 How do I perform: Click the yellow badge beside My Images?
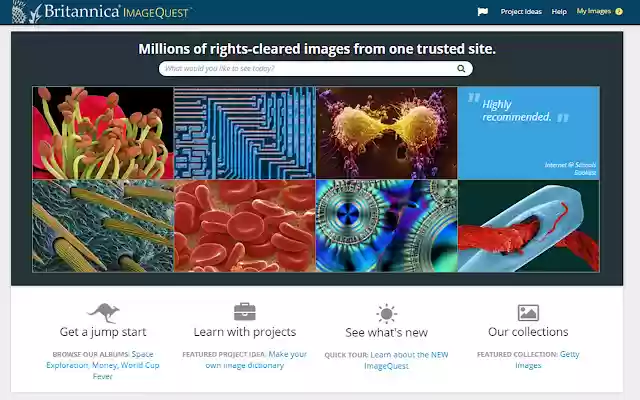619,11
